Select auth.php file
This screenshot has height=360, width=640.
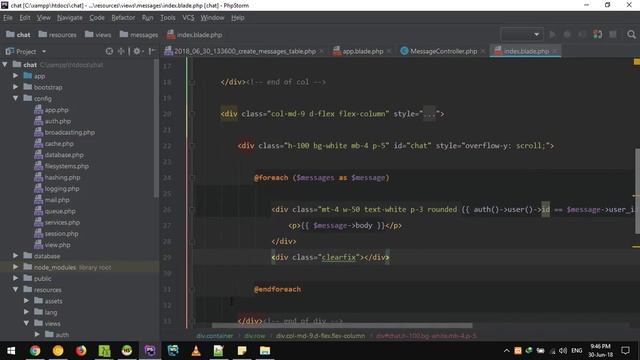(53, 121)
